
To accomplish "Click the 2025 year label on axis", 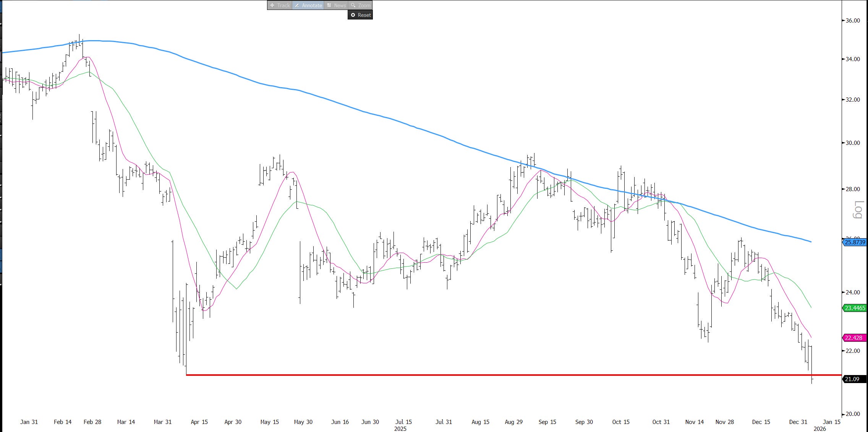I will tap(400, 429).
